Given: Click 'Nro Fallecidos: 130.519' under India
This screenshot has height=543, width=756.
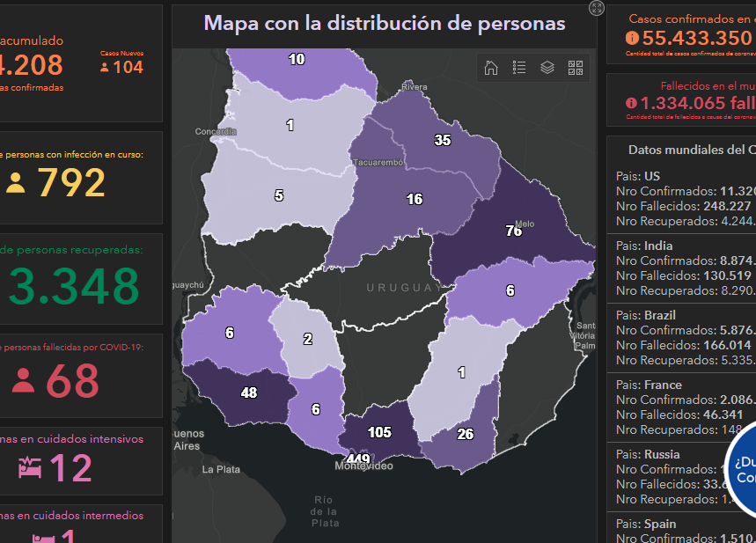Looking at the screenshot, I should [683, 275].
